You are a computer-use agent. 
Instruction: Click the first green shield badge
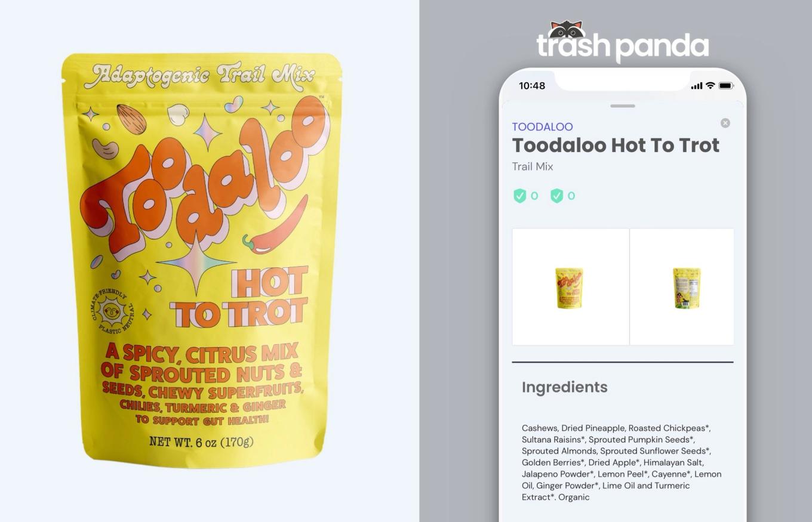click(520, 196)
